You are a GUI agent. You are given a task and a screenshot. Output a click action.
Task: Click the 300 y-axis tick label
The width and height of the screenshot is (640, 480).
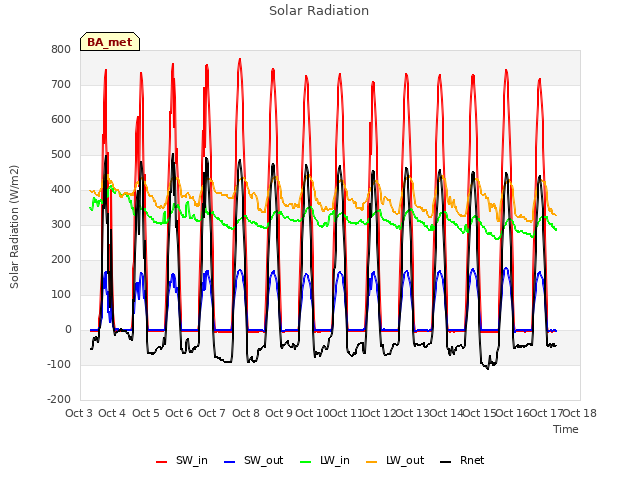coord(61,224)
